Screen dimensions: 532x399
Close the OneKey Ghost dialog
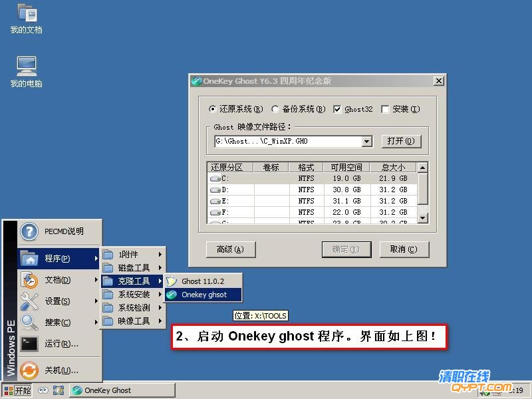(x=439, y=80)
